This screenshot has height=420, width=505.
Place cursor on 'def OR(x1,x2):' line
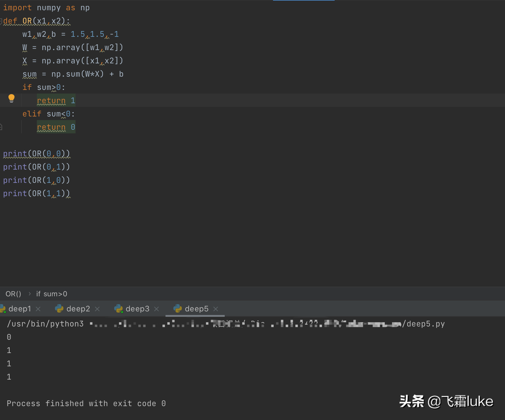37,21
